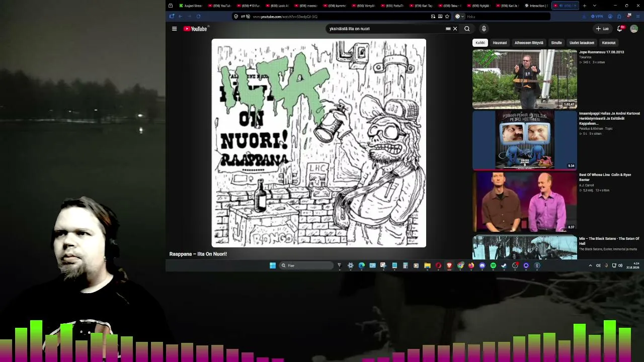Viewport: 644px width, 362px height.
Task: Open File Explorer from the taskbar
Action: (x=427, y=265)
